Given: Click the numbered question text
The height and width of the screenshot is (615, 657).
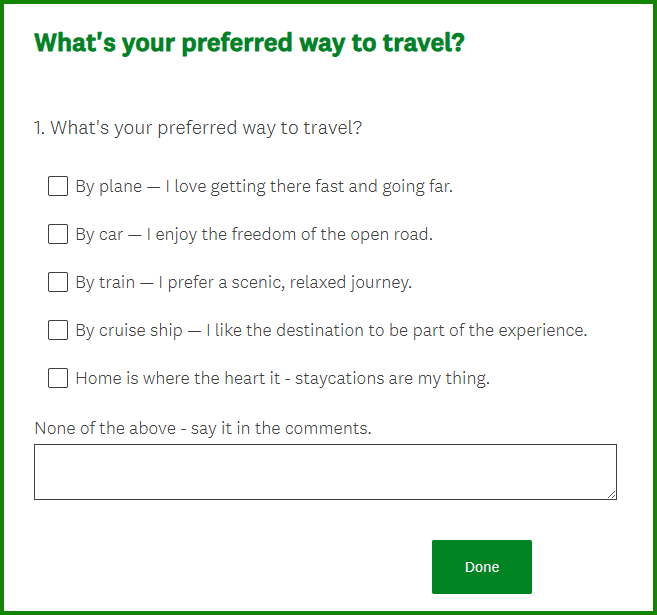Looking at the screenshot, I should [198, 128].
